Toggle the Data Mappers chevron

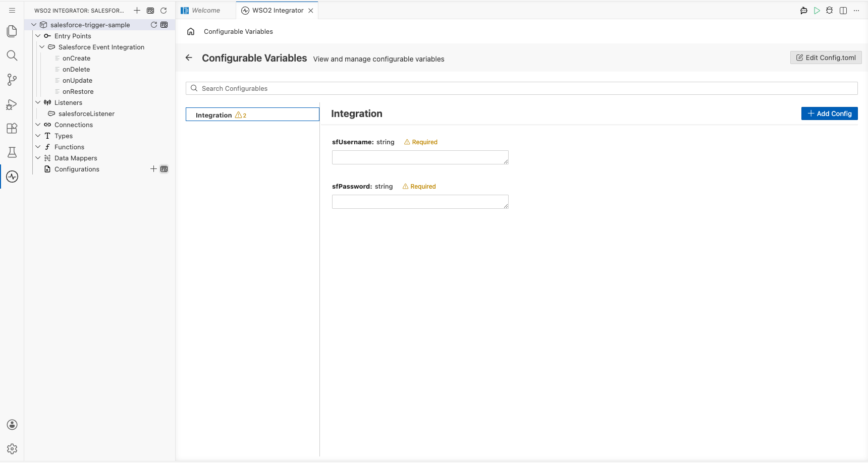[38, 158]
